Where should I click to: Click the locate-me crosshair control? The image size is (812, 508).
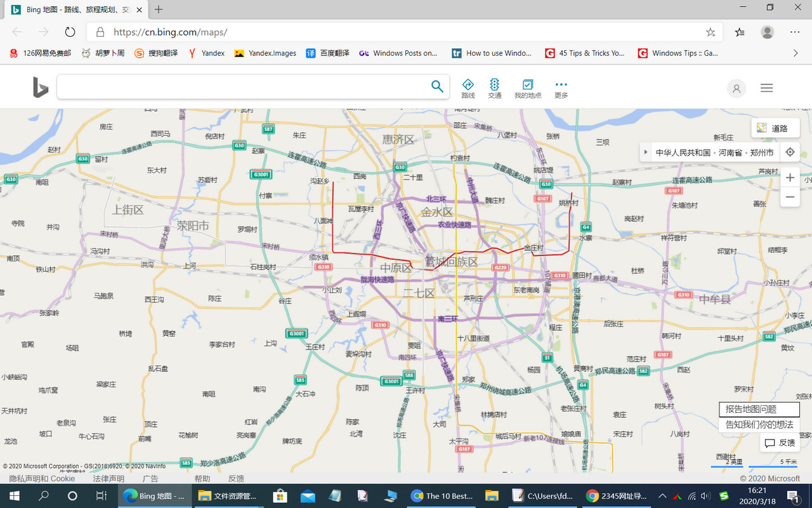click(x=790, y=152)
